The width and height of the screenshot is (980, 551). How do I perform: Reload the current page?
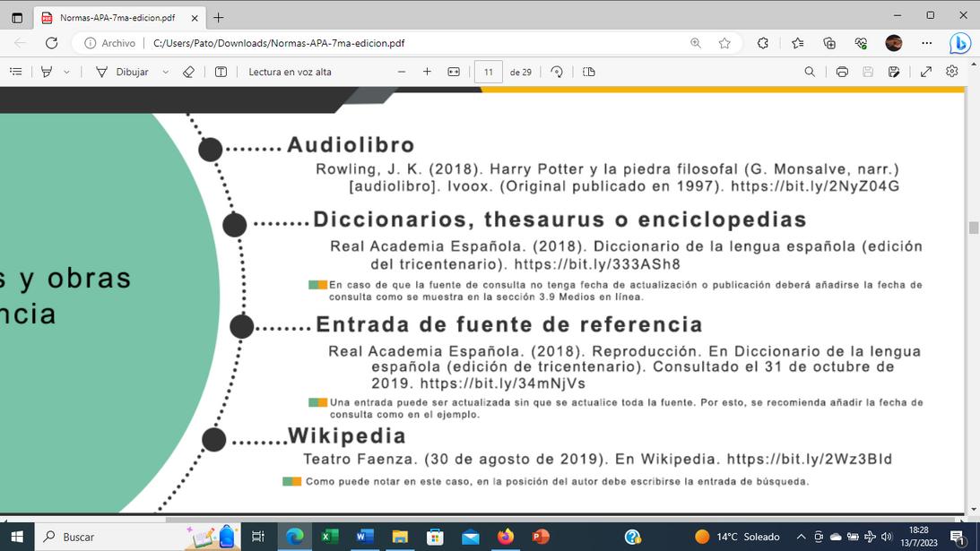pos(52,42)
